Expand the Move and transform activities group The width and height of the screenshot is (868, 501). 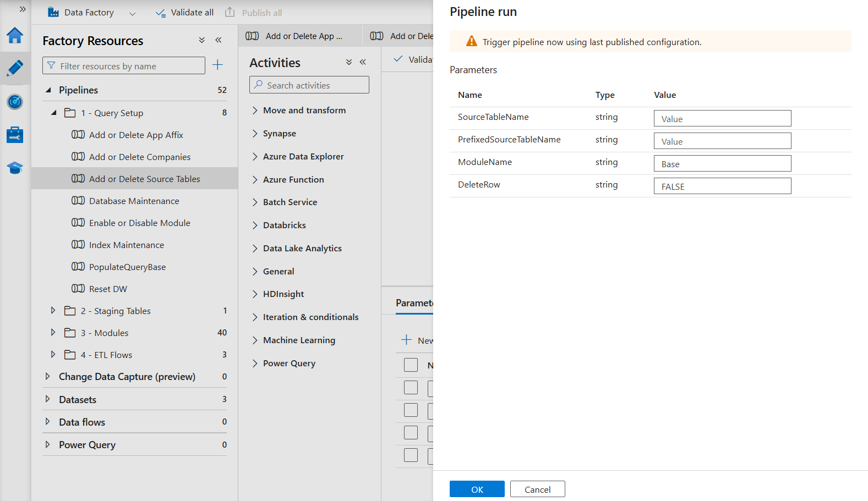click(x=255, y=110)
